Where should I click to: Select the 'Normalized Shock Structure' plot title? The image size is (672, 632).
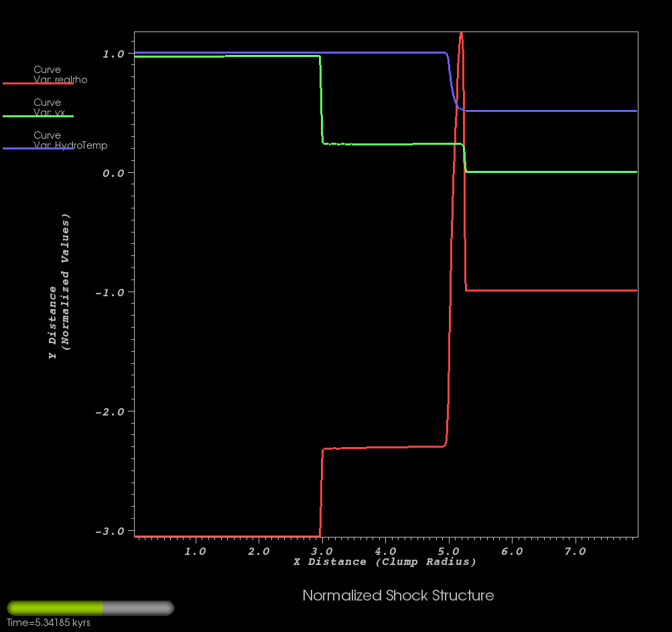coord(398,595)
